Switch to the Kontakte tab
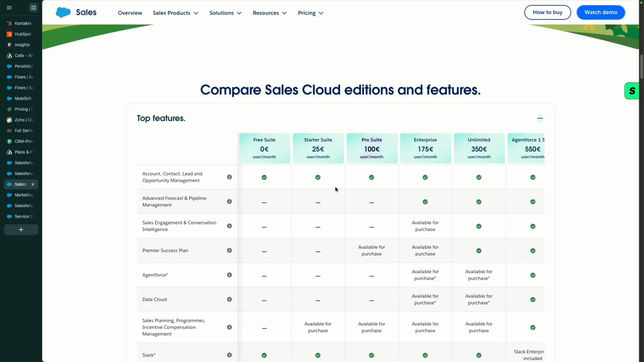 pyautogui.click(x=21, y=23)
